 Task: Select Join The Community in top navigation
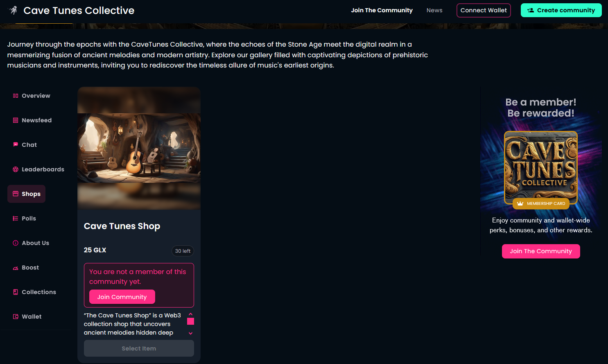382,10
